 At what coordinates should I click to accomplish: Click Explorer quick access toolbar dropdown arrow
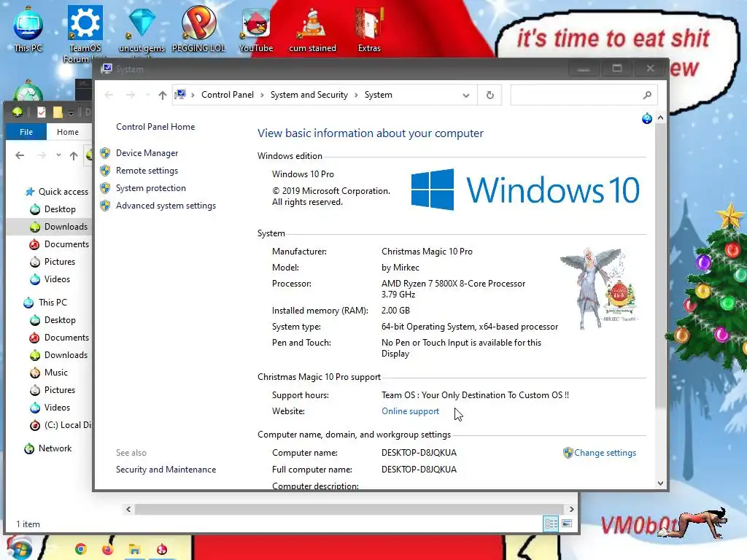[71, 112]
